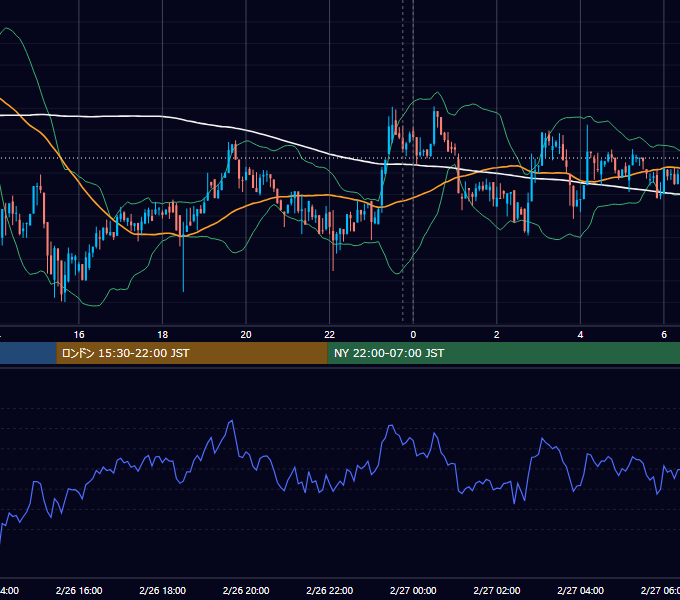680x600 pixels.
Task: Click the blue Tokyo session bar segment
Action: pyautogui.click(x=28, y=353)
